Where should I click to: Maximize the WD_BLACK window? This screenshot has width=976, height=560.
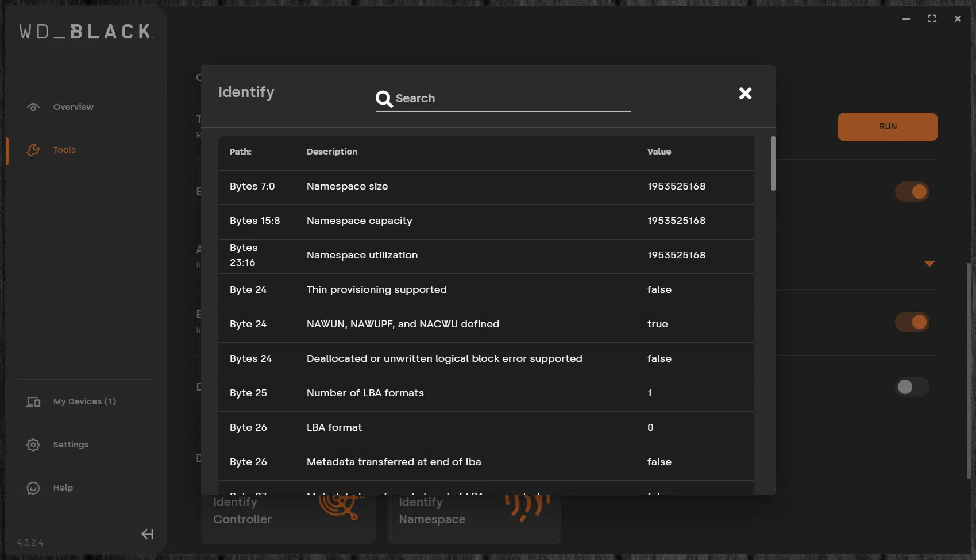point(932,18)
